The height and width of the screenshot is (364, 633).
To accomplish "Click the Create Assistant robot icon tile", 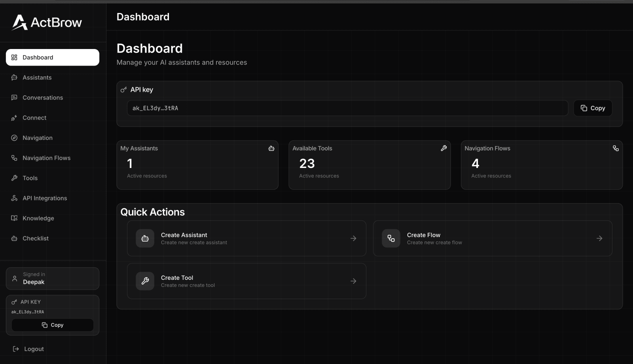I will [145, 238].
